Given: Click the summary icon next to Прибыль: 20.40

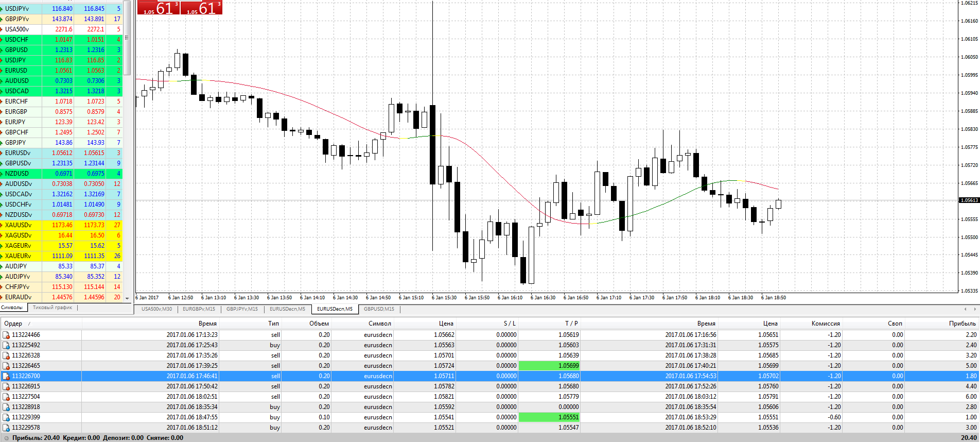Looking at the screenshot, I should 7,438.
